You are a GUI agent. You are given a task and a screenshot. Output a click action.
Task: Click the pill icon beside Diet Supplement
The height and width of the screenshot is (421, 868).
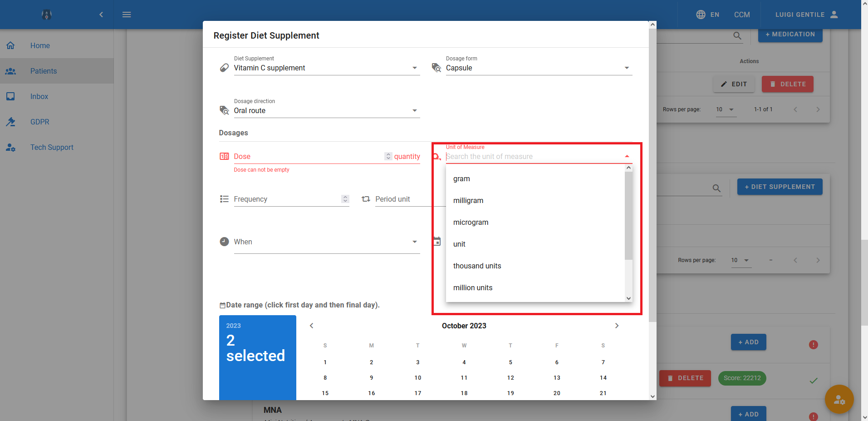(224, 68)
